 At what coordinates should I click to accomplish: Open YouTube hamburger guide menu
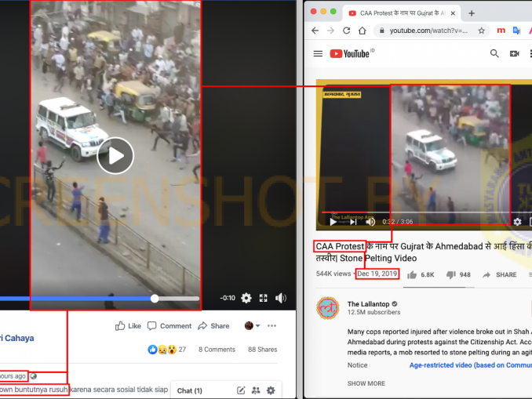tap(318, 53)
